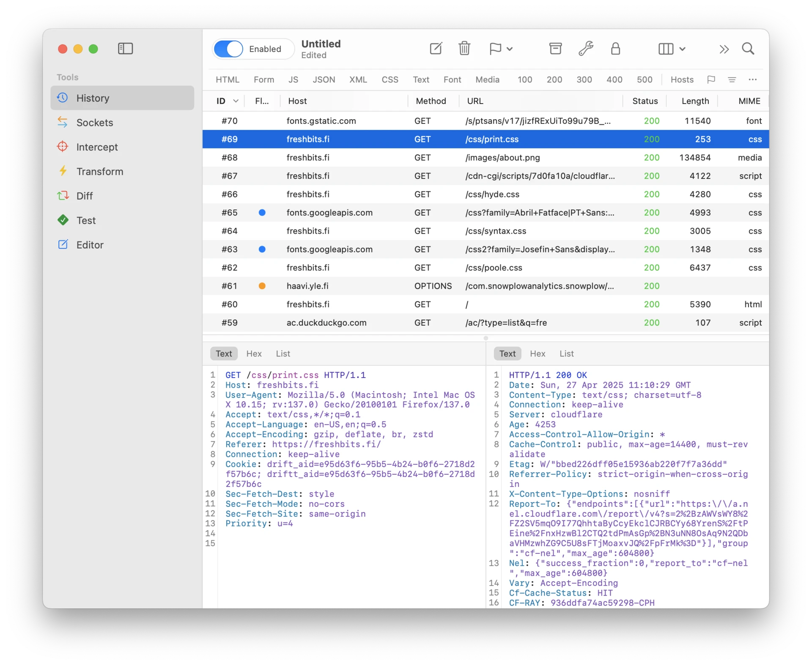Filter by Media type
812x665 pixels.
(x=487, y=79)
